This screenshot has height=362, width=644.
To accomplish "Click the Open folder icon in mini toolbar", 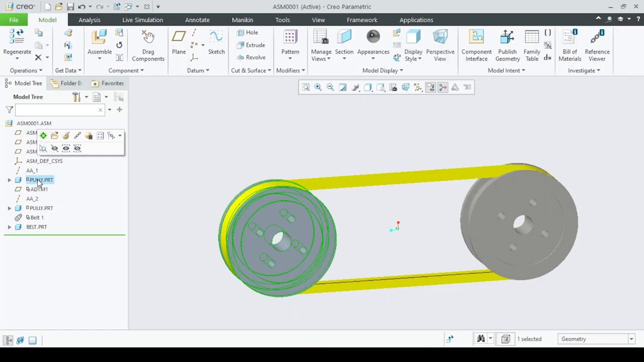I will [x=54, y=136].
